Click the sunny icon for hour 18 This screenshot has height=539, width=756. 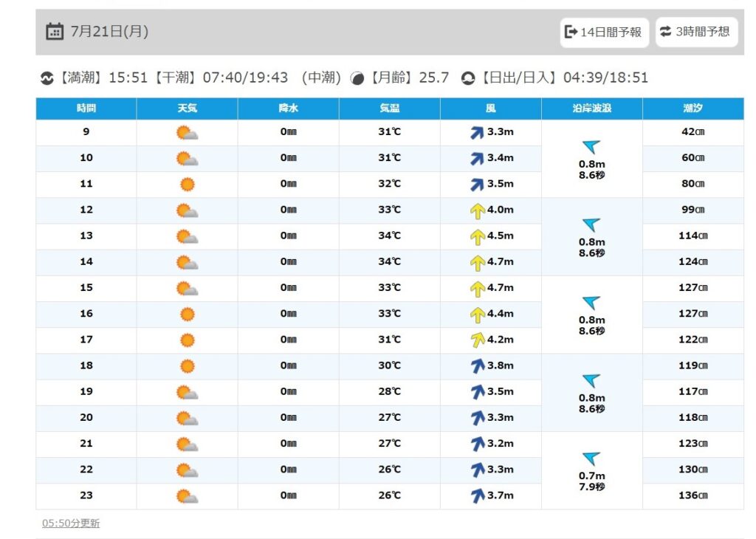(x=187, y=366)
